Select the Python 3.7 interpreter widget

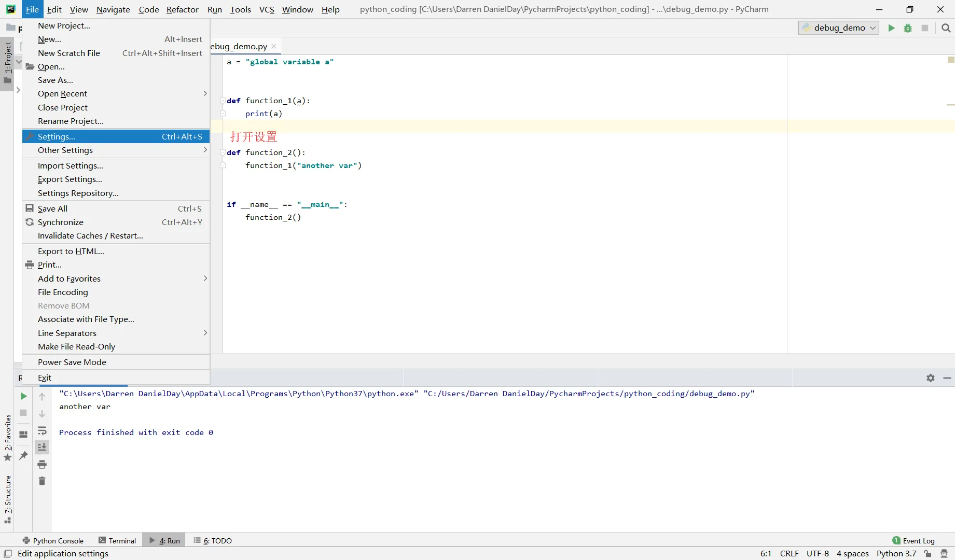pos(896,553)
